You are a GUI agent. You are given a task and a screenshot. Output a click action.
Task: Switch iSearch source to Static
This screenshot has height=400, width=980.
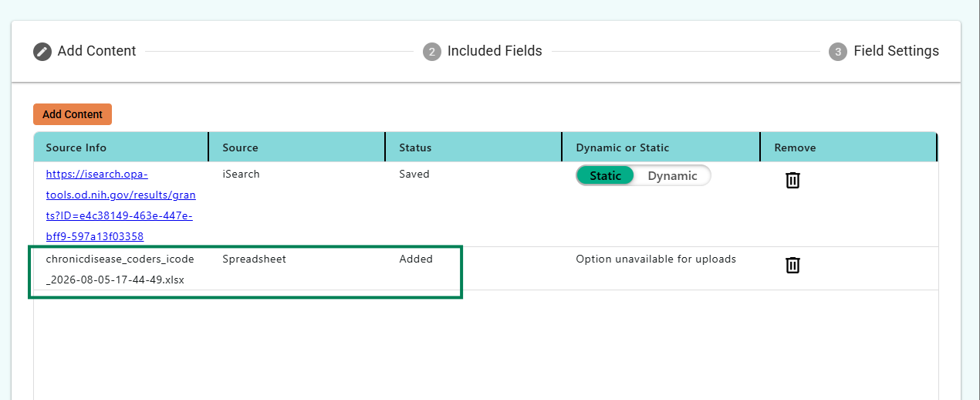tap(605, 175)
